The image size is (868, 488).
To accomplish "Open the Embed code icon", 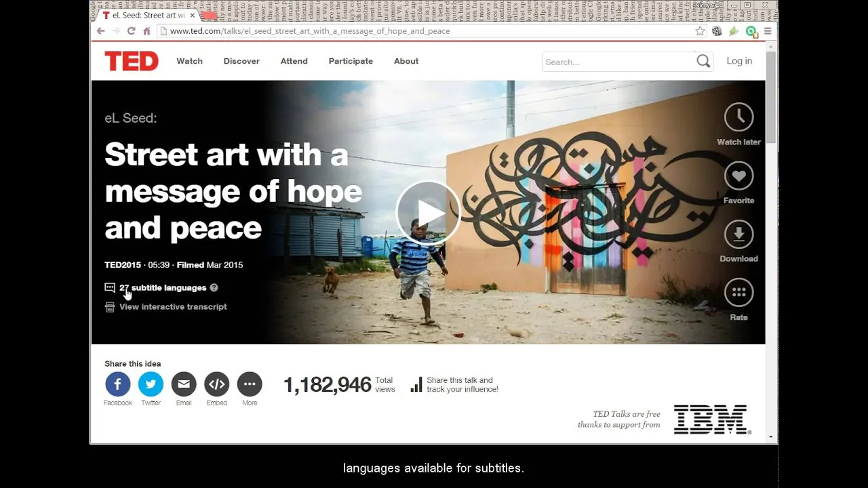I will pos(217,384).
